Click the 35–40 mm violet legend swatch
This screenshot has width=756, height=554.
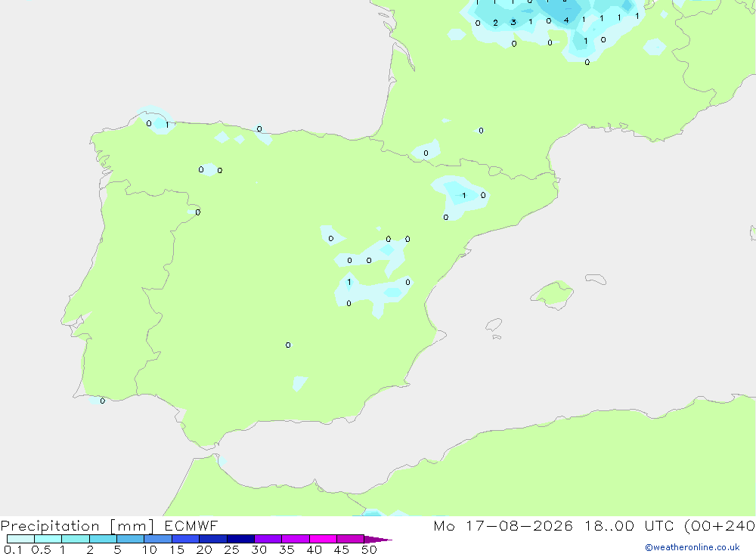tap(295, 539)
